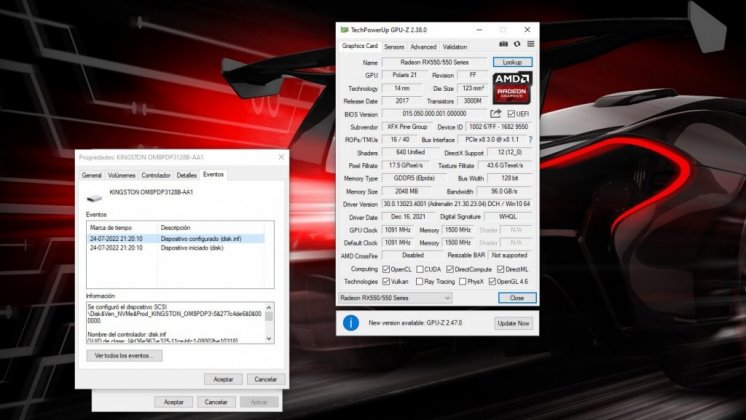This screenshot has height=420, width=746.
Task: Toggle the DirectCompute checkbox
Action: (450, 269)
